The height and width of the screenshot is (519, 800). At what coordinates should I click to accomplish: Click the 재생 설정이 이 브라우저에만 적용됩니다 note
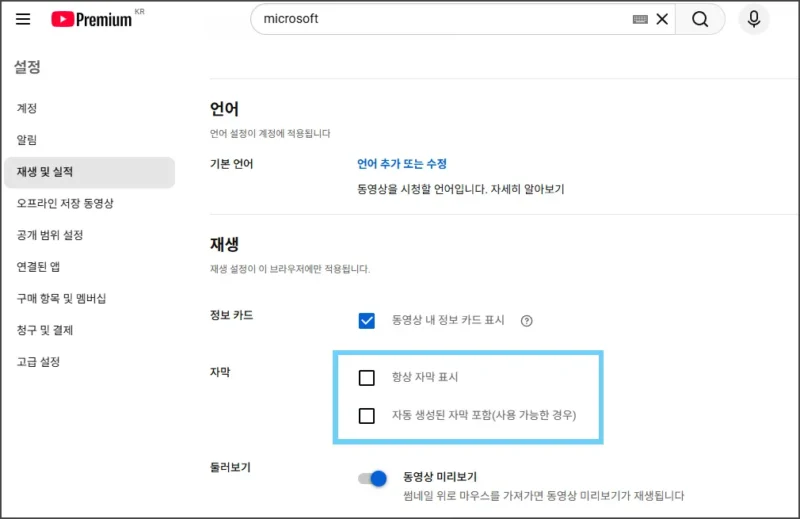[290, 269]
